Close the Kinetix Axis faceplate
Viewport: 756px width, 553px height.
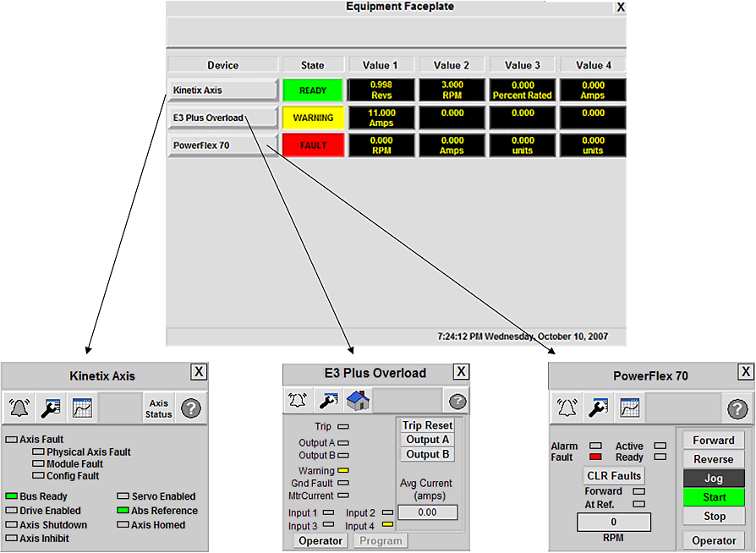[199, 372]
